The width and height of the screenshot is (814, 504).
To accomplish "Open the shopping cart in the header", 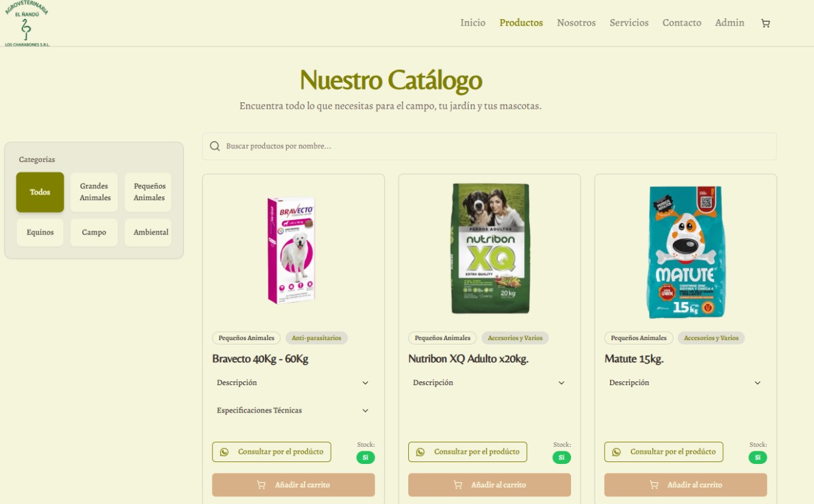I will click(x=765, y=23).
